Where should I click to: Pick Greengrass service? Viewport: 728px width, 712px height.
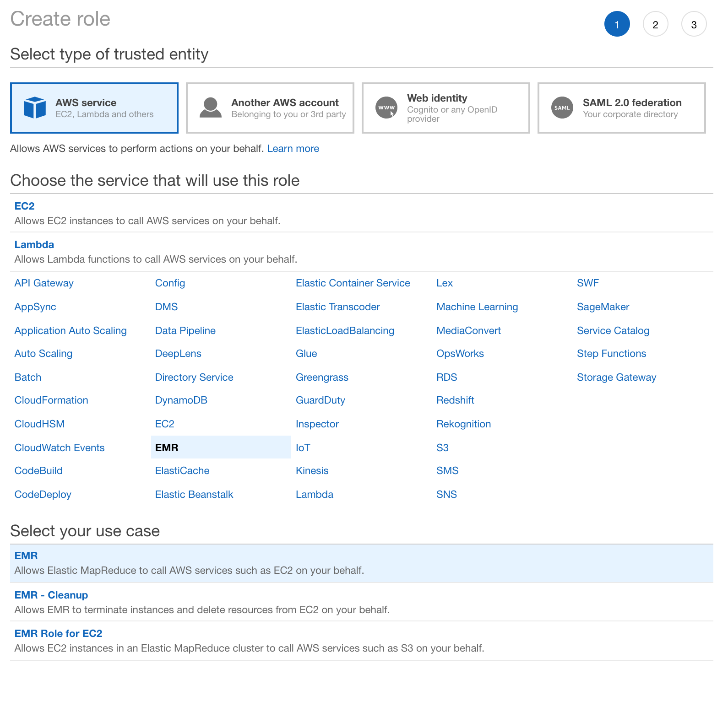[x=322, y=378]
